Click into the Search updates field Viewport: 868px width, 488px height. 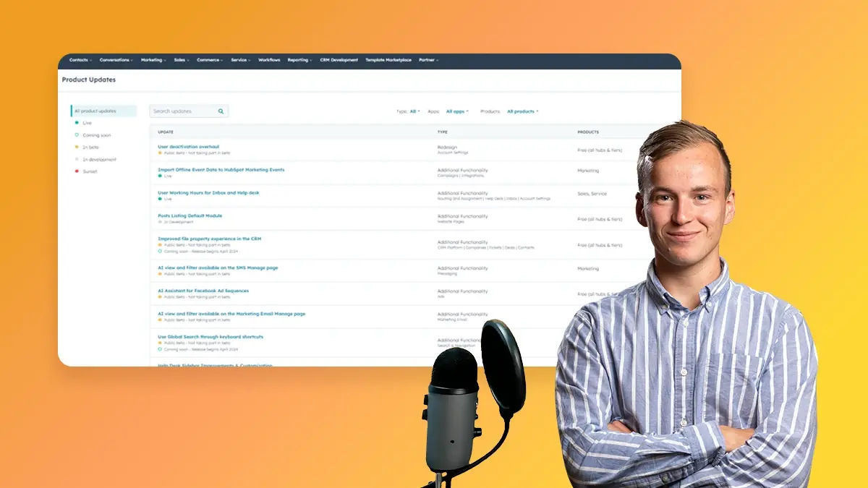point(183,111)
